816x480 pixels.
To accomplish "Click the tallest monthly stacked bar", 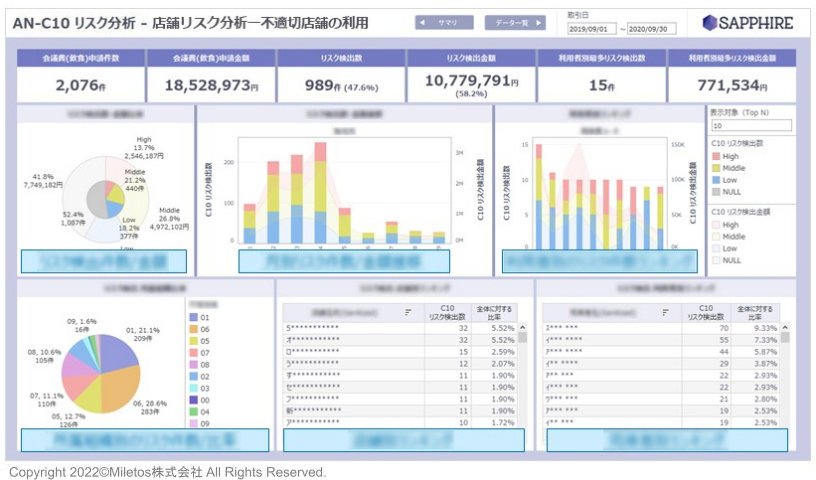I will [321, 193].
